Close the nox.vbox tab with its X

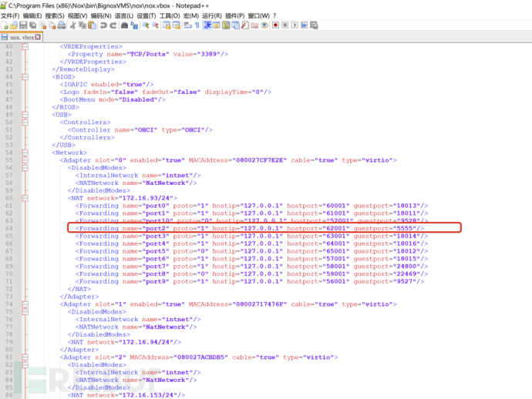pos(38,37)
